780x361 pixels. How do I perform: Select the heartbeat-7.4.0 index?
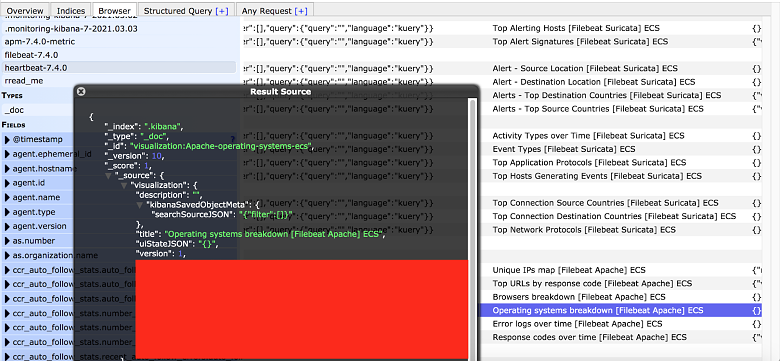click(x=119, y=68)
